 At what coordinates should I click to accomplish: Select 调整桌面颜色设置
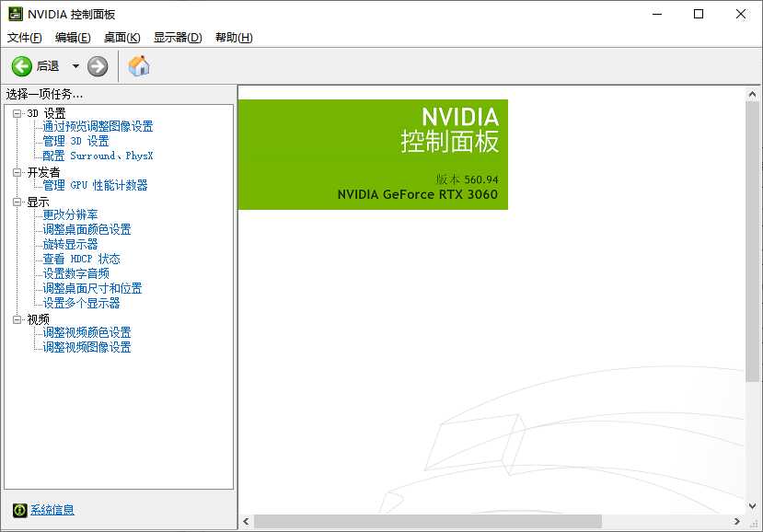point(87,229)
